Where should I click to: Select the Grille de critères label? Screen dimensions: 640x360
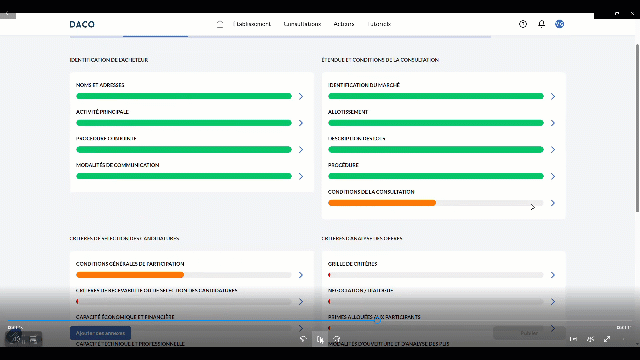pos(353,264)
